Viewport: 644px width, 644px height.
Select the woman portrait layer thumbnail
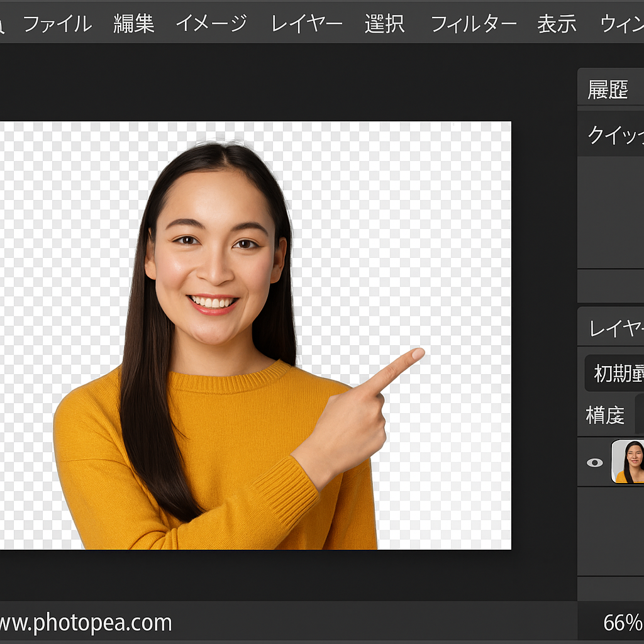pyautogui.click(x=628, y=462)
